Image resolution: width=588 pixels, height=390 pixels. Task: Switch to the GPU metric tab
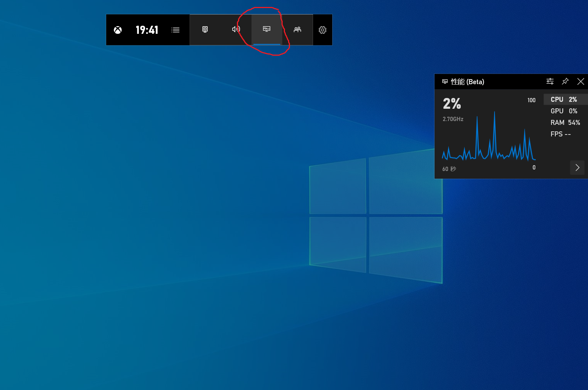(x=564, y=111)
